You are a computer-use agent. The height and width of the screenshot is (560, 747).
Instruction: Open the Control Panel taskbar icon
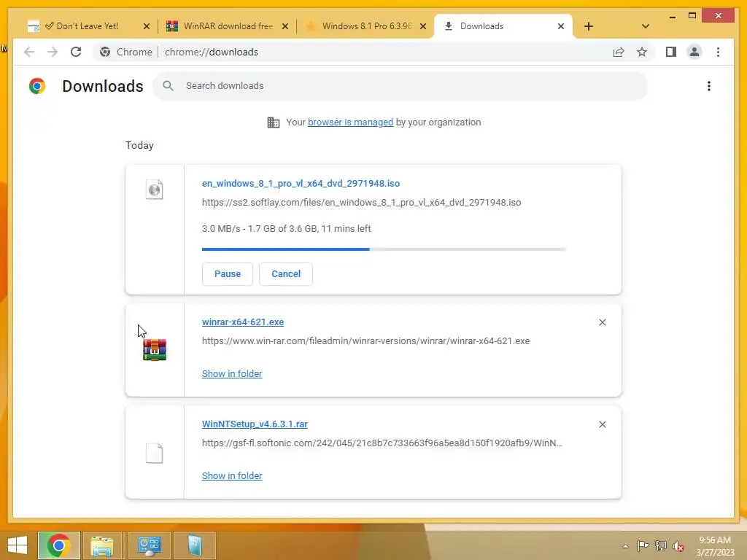point(149,545)
